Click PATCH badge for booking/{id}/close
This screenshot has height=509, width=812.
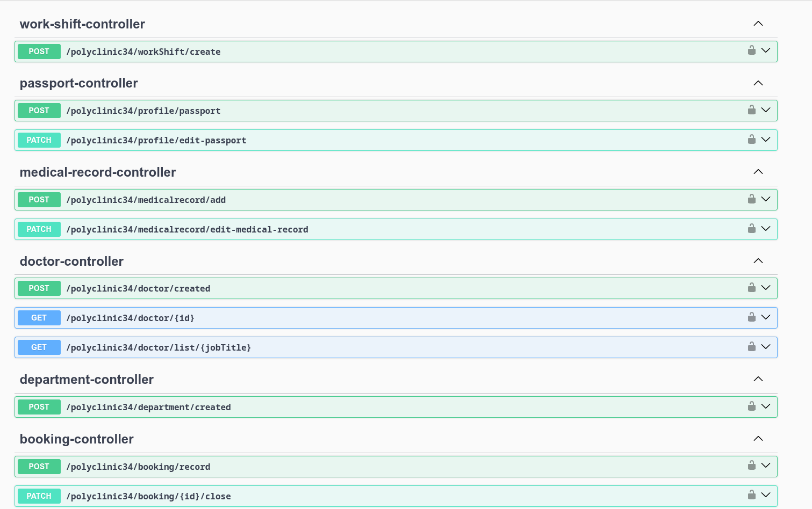pyautogui.click(x=39, y=496)
